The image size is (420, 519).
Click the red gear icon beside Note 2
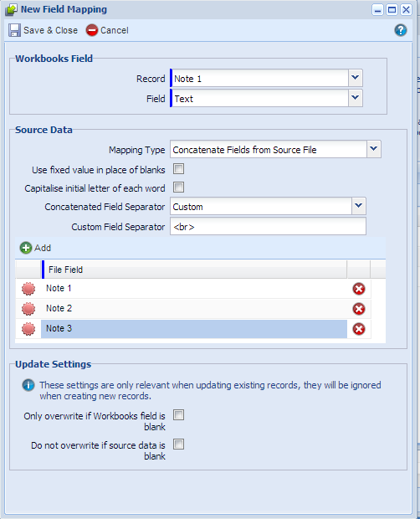(x=28, y=309)
